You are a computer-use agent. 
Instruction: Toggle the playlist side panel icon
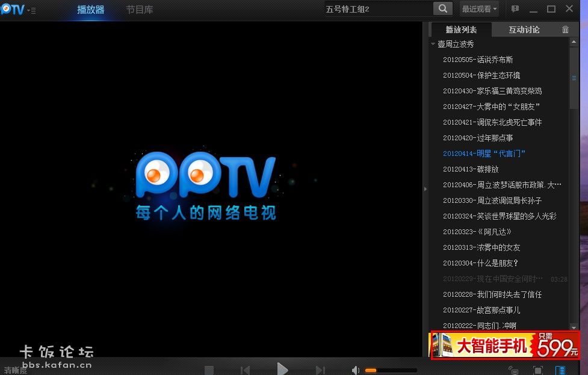[560, 371]
